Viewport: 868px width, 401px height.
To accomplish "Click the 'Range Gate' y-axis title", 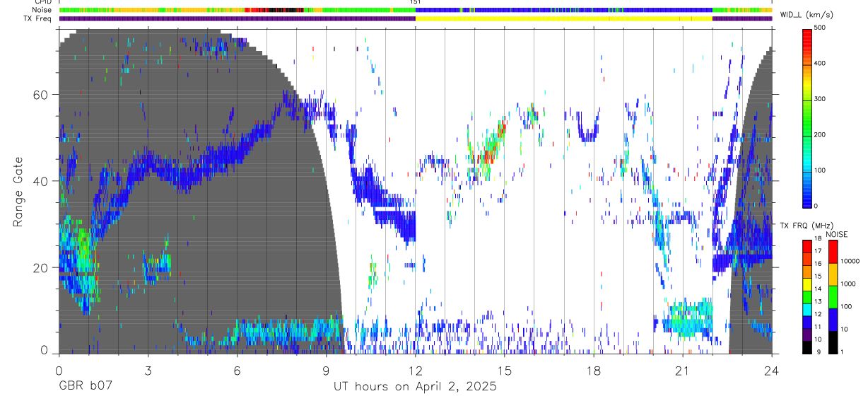I will 18,191.
